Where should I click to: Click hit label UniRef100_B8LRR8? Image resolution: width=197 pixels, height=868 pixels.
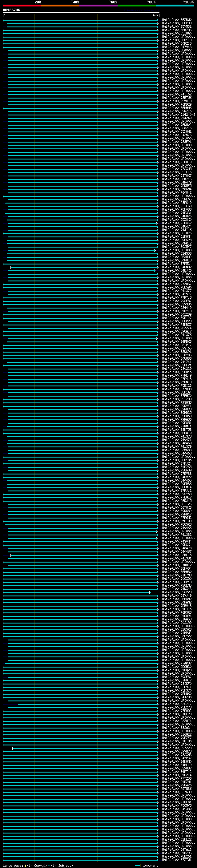coord(177,321)
